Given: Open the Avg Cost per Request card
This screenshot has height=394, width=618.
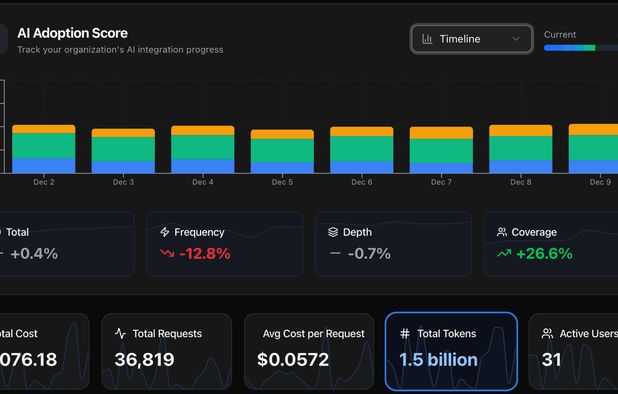Looking at the screenshot, I should click(309, 351).
